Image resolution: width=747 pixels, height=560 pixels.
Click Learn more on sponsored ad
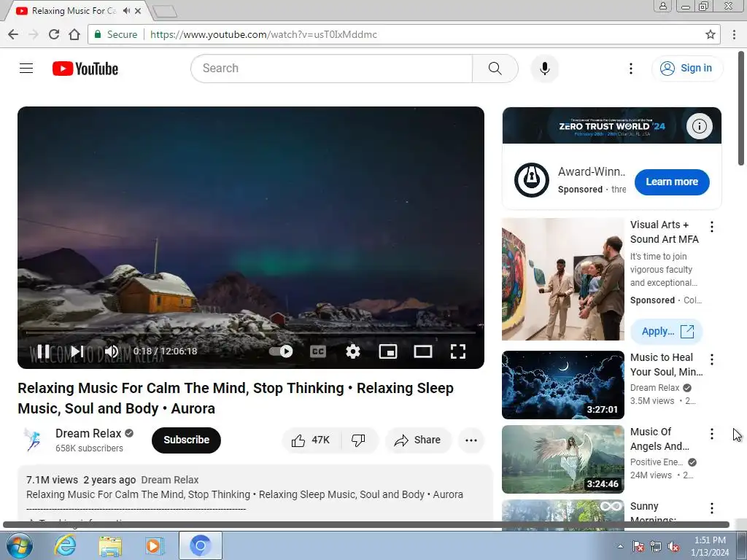(x=672, y=182)
